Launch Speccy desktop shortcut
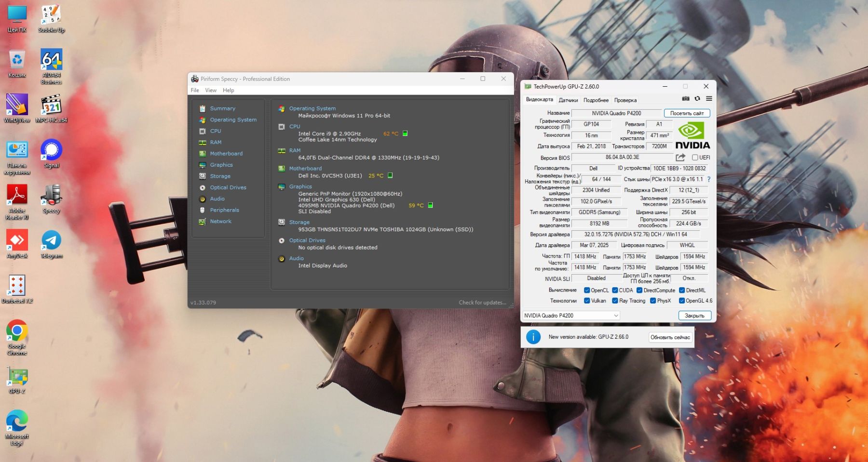Screen dimensions: 868x462 click(52, 198)
